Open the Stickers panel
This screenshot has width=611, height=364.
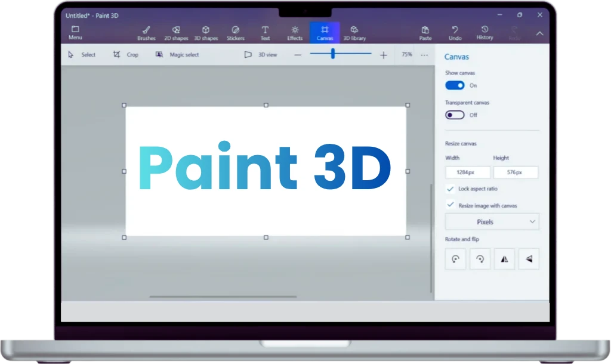[x=235, y=33]
